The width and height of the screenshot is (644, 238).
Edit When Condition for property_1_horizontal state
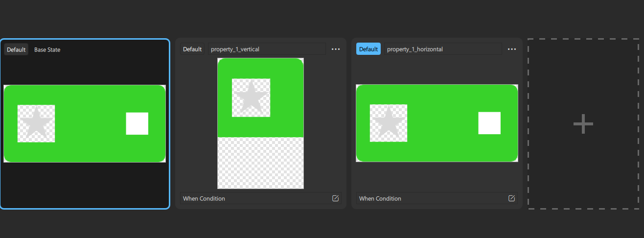click(511, 198)
